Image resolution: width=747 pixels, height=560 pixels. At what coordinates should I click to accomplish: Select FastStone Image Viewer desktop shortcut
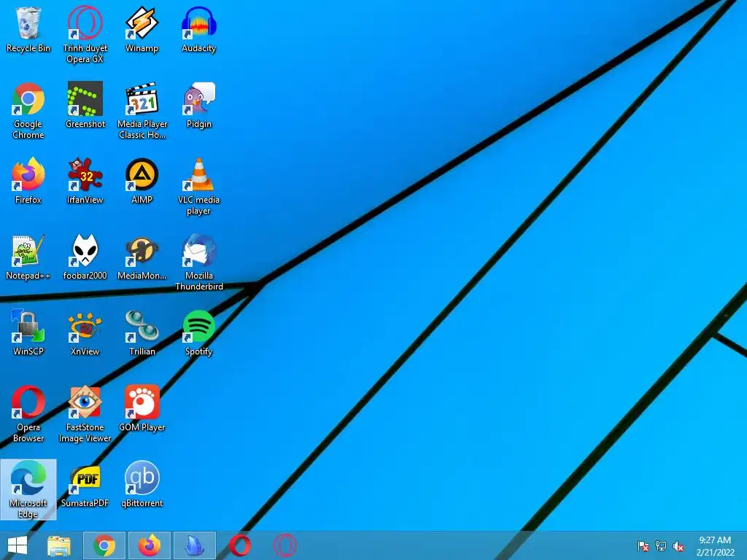(x=85, y=413)
